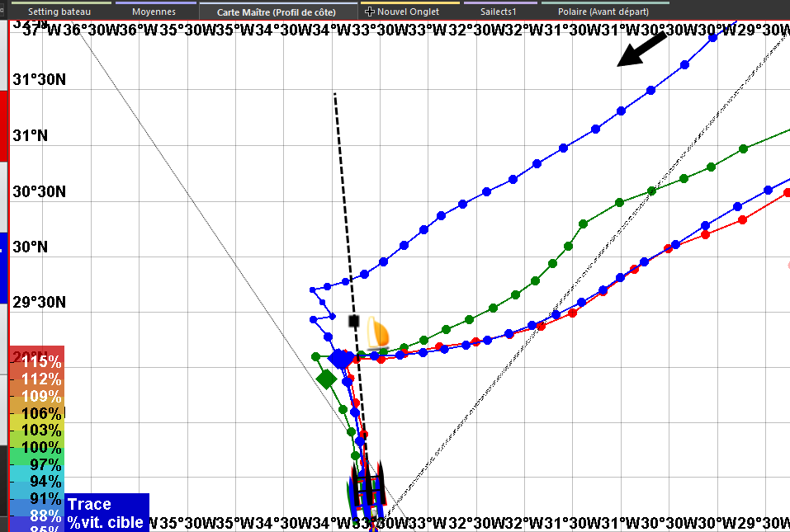Click the 91% blue legend swatch
Screen dimensions: 790x532
(40, 498)
